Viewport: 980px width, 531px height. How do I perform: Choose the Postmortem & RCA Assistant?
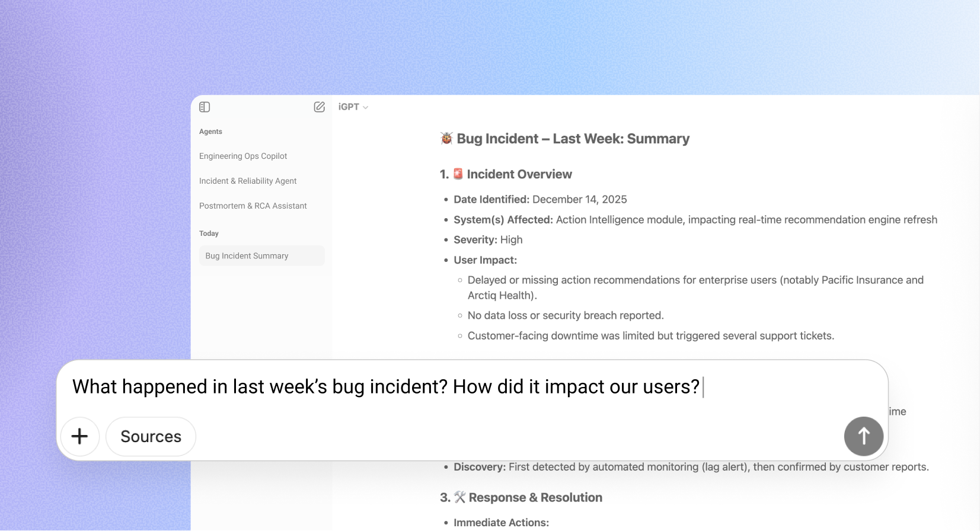[x=253, y=206]
